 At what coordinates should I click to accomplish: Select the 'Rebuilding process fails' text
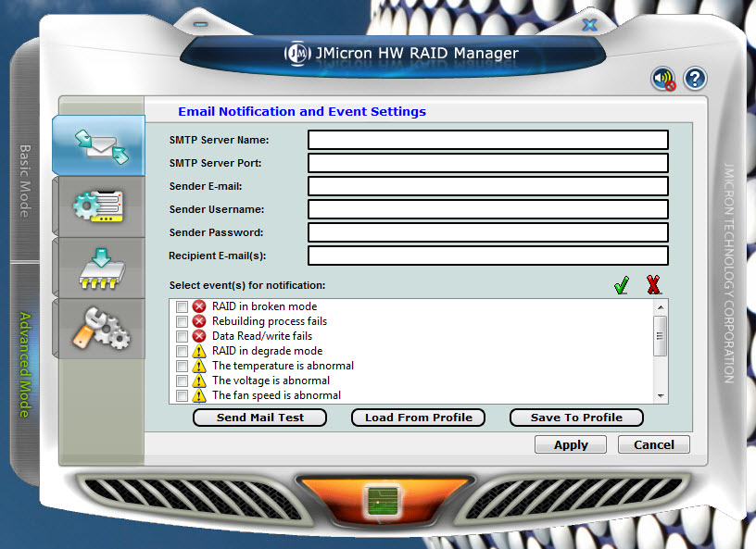click(x=270, y=321)
